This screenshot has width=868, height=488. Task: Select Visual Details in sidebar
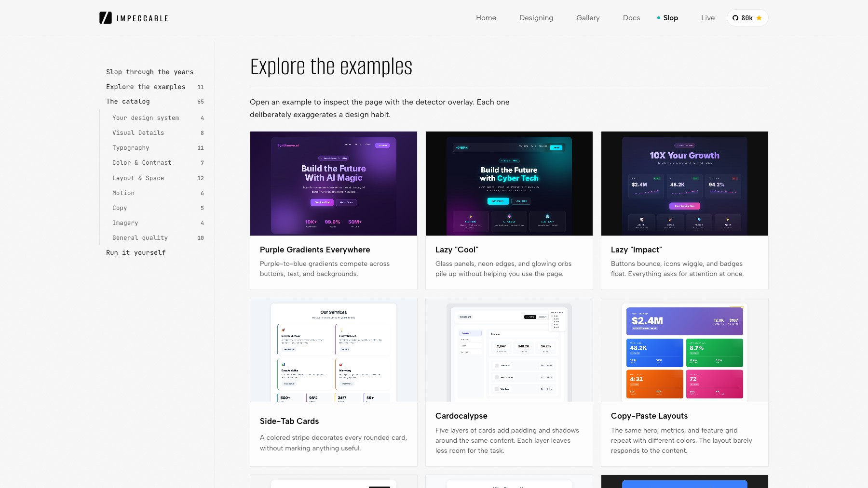(x=158, y=132)
